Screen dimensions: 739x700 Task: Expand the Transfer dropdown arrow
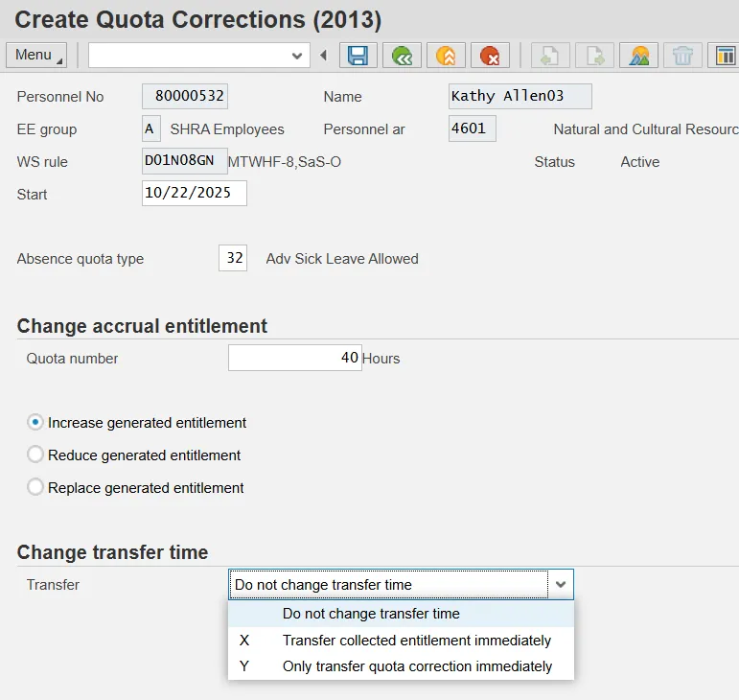click(561, 584)
